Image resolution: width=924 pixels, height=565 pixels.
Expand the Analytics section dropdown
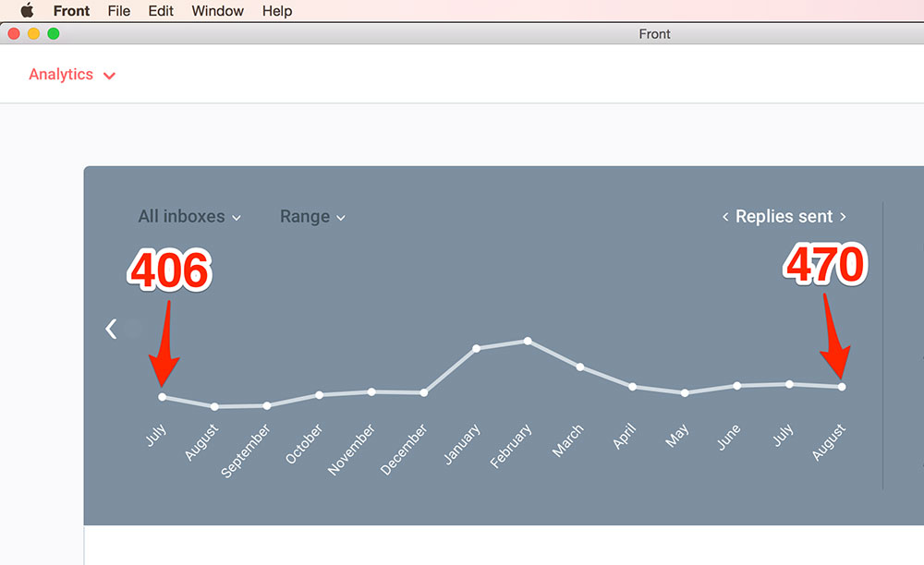(72, 75)
